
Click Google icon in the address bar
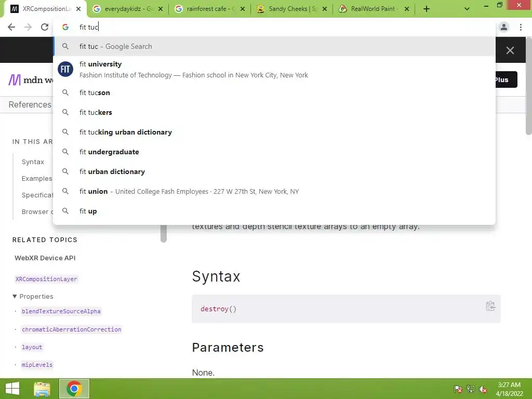[65, 27]
